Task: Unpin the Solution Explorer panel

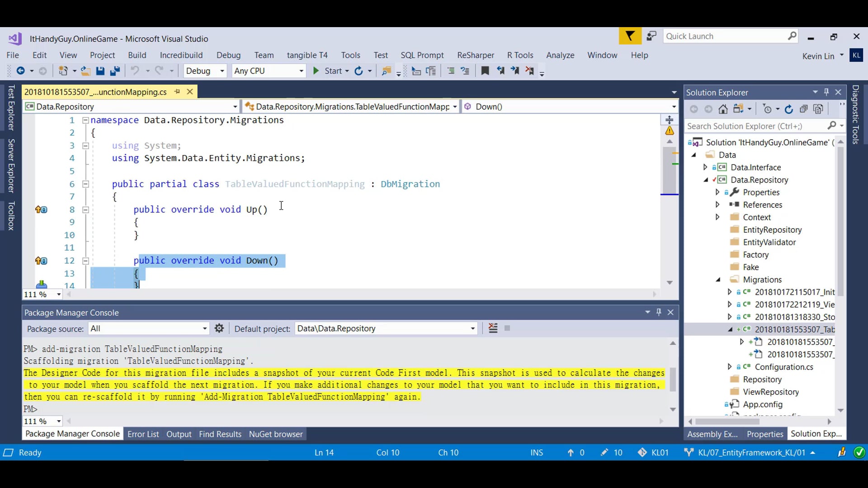Action: click(x=826, y=92)
